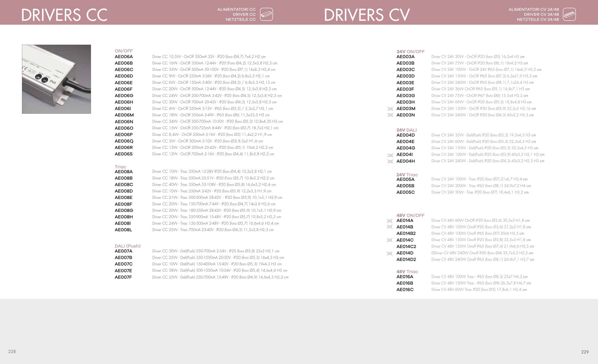Click the slim icon beside AE003N

[x=390, y=115]
